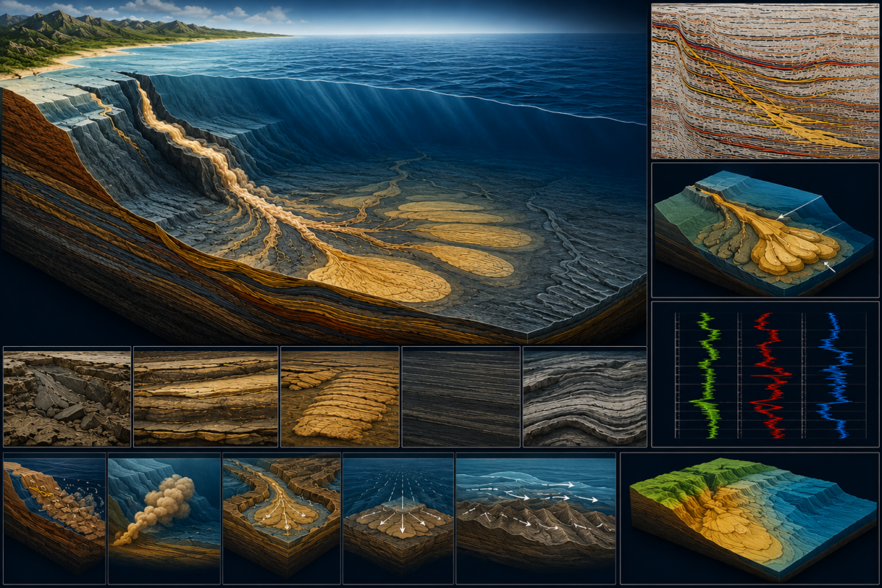Open the billowing turbidity cloud diagram

coord(164,518)
